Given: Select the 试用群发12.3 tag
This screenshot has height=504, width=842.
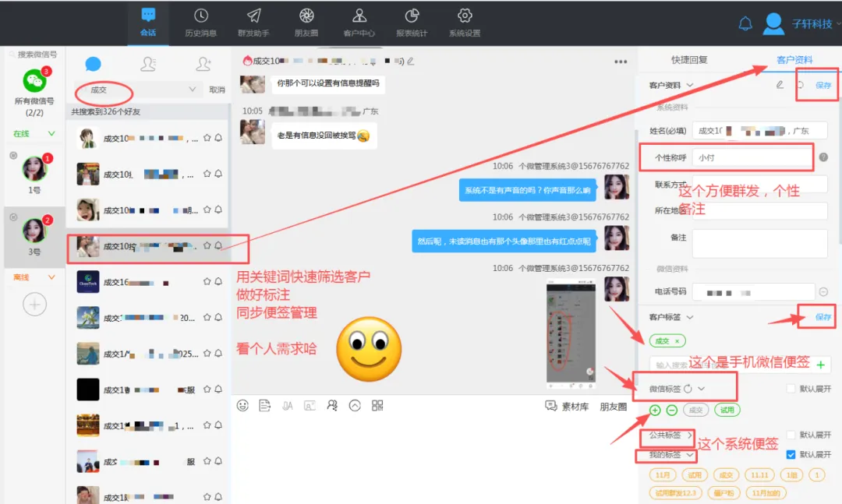Looking at the screenshot, I should pyautogui.click(x=675, y=493).
